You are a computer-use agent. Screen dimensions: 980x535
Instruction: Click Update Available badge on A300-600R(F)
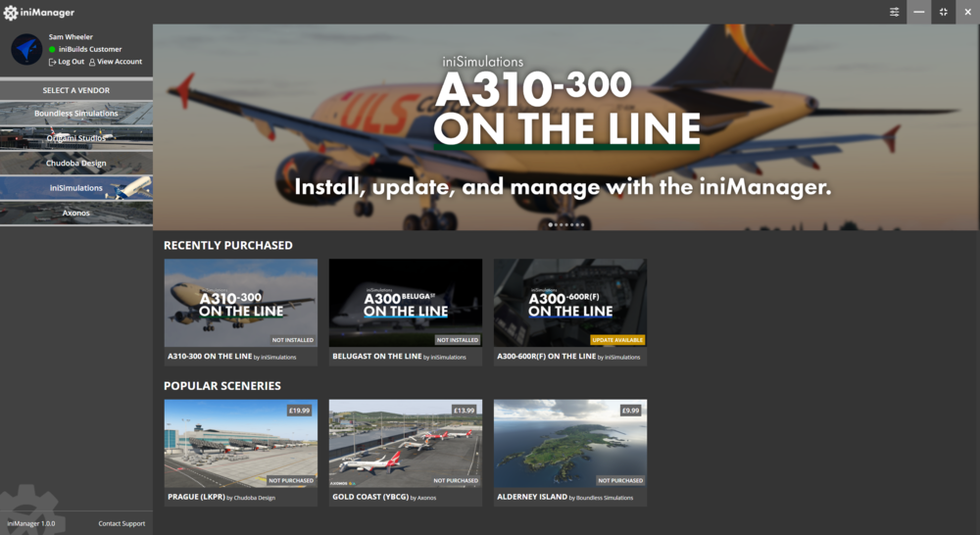point(617,340)
